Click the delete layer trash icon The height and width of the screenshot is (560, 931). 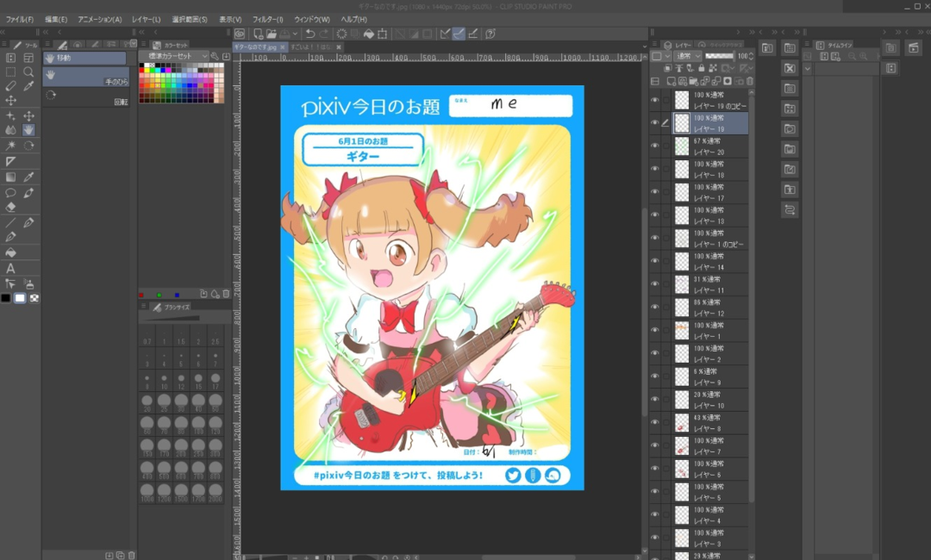pos(749,81)
